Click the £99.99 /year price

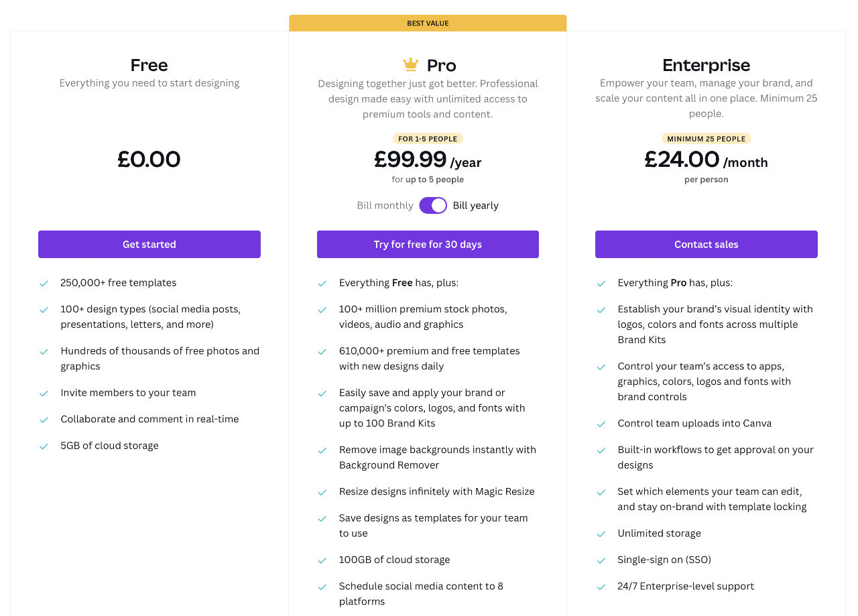tap(428, 160)
